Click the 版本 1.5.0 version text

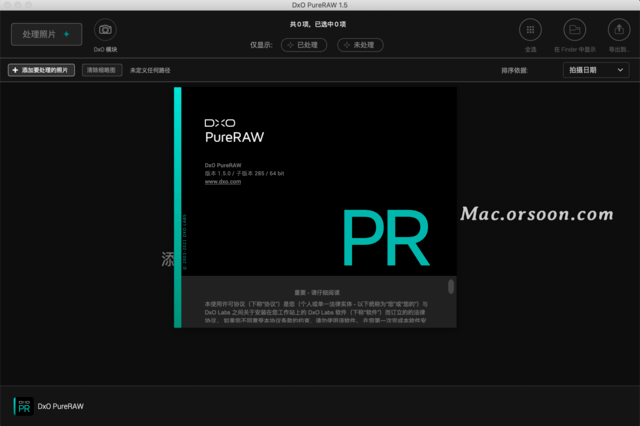244,173
